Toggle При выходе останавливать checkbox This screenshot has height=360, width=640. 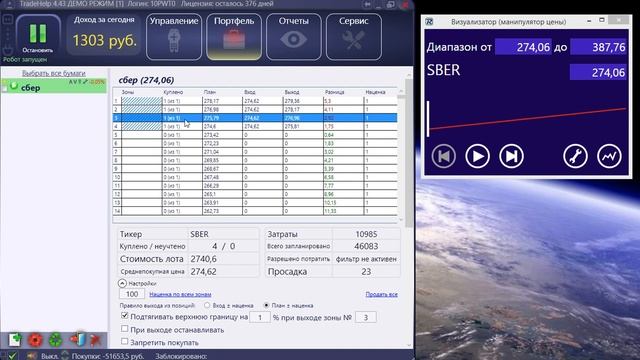pos(124,329)
